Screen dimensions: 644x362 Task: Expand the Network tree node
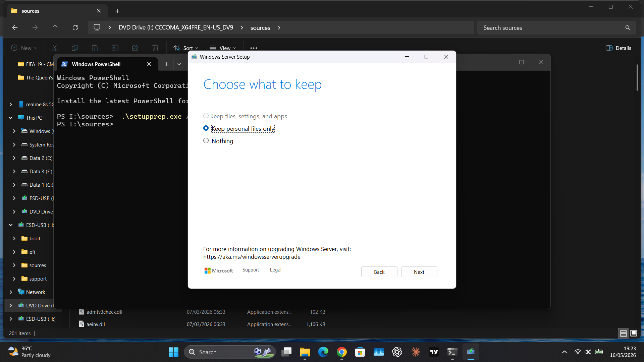click(11, 292)
